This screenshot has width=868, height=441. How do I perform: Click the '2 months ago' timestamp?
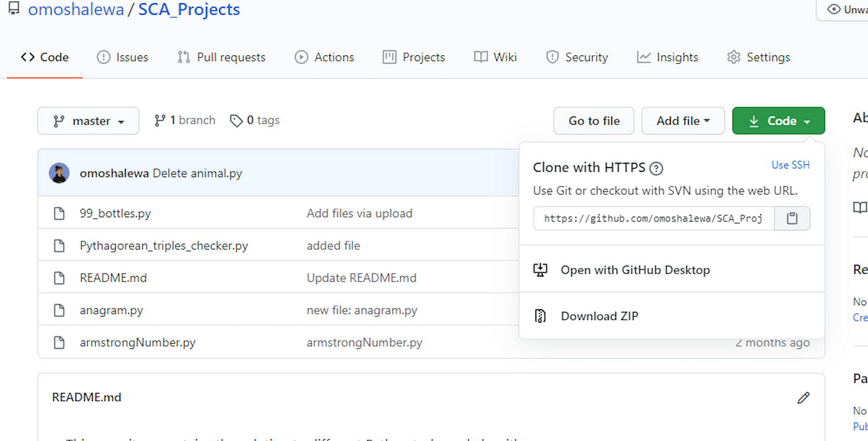point(773,342)
